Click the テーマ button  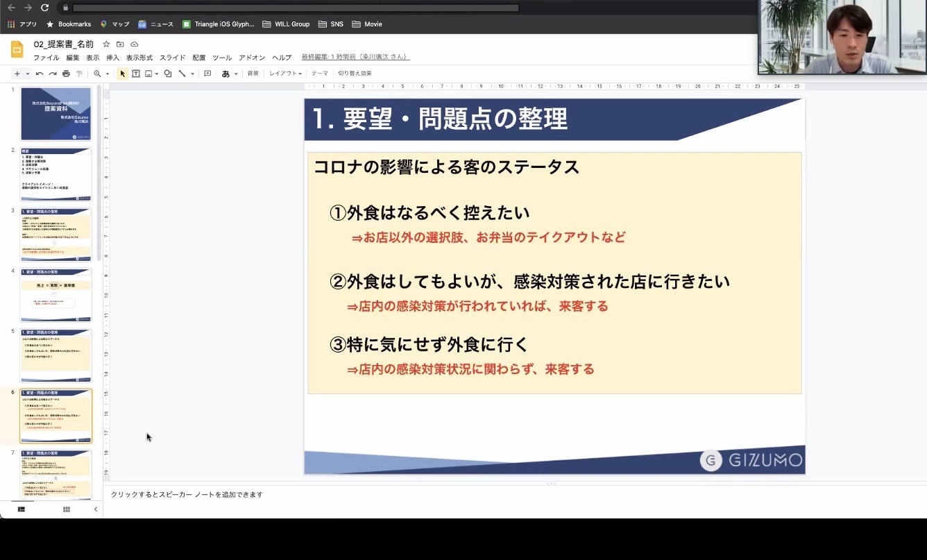pyautogui.click(x=320, y=74)
